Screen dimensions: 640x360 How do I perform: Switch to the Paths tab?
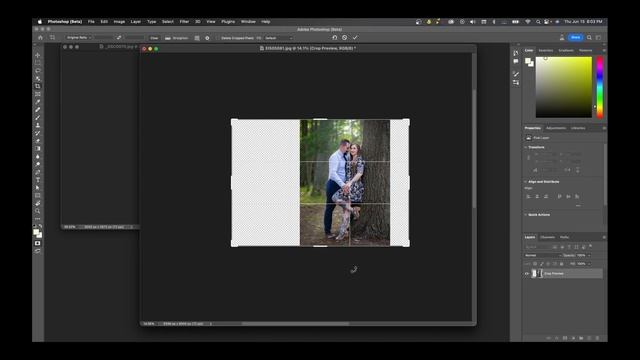pyautogui.click(x=564, y=237)
